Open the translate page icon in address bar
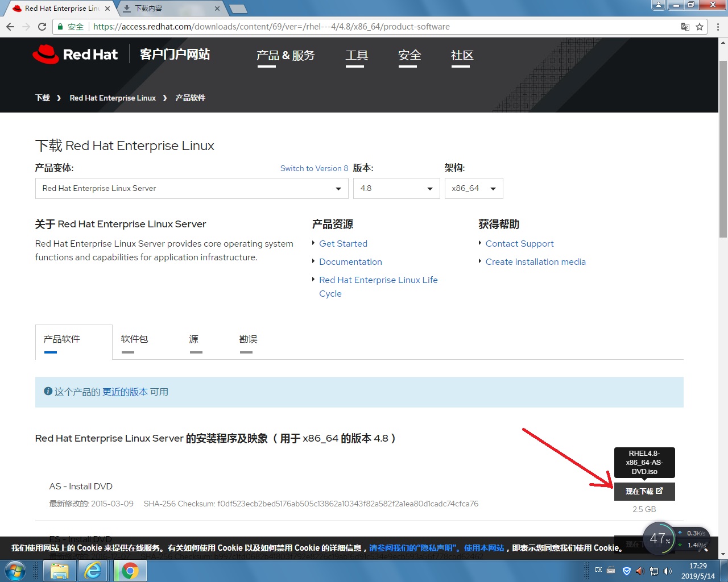The image size is (728, 582). [x=685, y=27]
